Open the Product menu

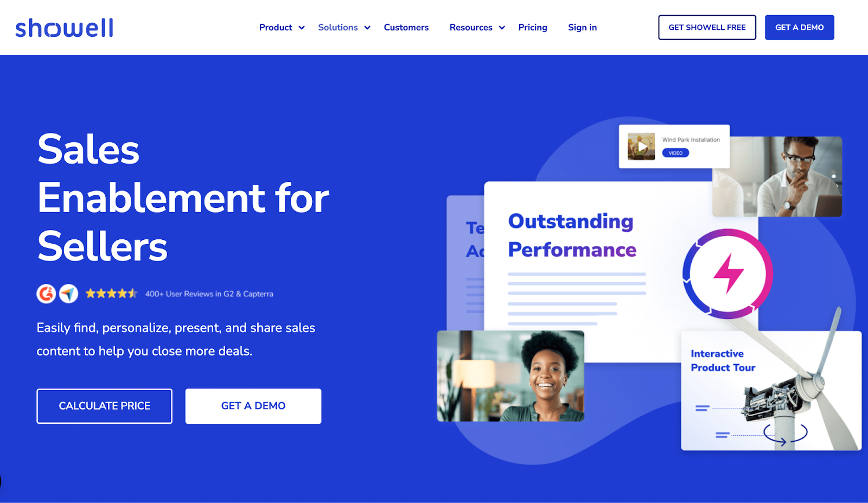276,28
